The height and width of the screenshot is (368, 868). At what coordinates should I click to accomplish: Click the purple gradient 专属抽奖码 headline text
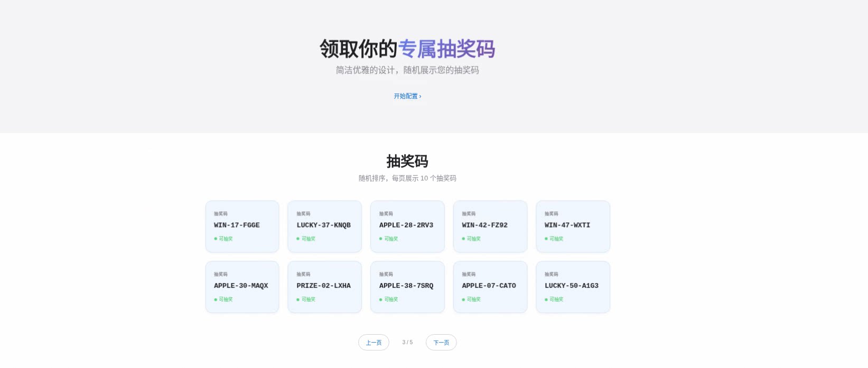(x=446, y=49)
